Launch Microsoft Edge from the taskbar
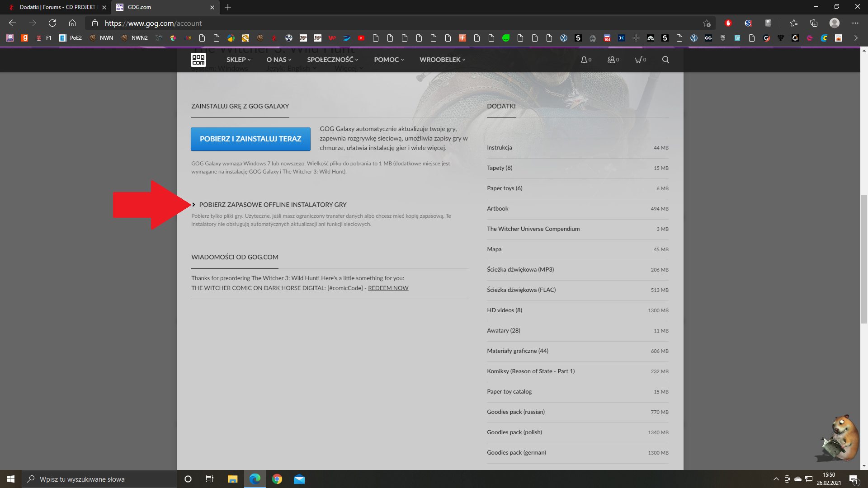The height and width of the screenshot is (488, 868). point(255,479)
